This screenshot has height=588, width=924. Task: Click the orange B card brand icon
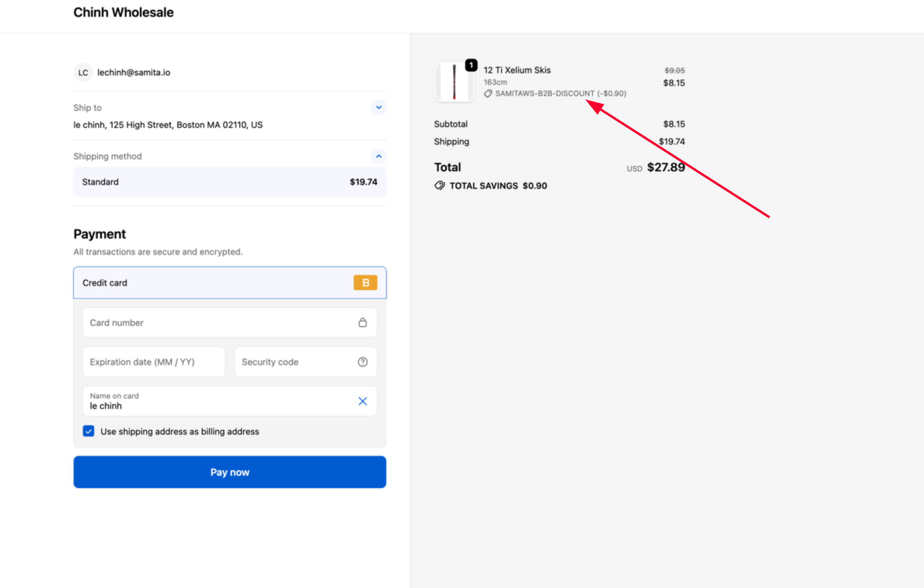(365, 283)
